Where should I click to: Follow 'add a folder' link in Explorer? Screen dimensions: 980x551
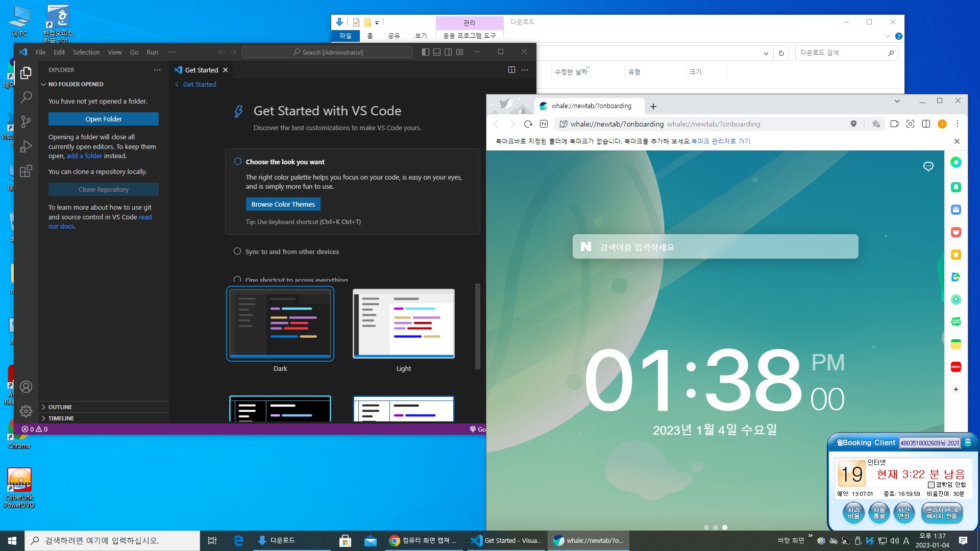84,156
